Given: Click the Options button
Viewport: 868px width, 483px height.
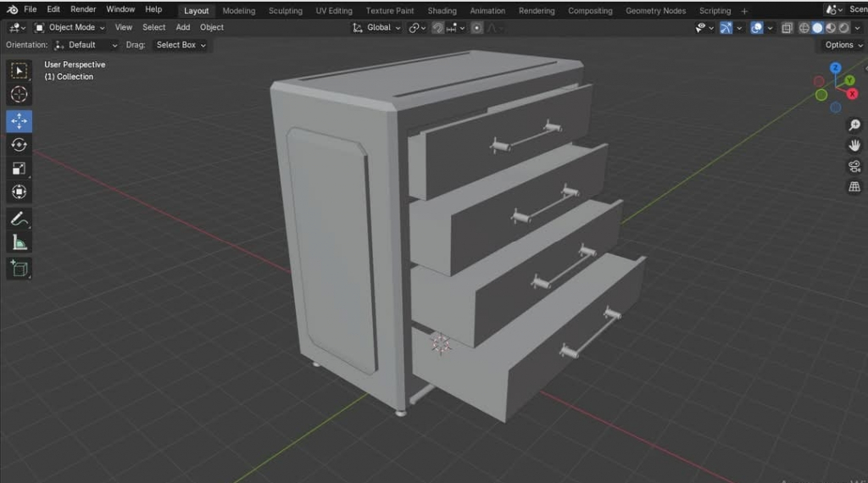Looking at the screenshot, I should (843, 45).
